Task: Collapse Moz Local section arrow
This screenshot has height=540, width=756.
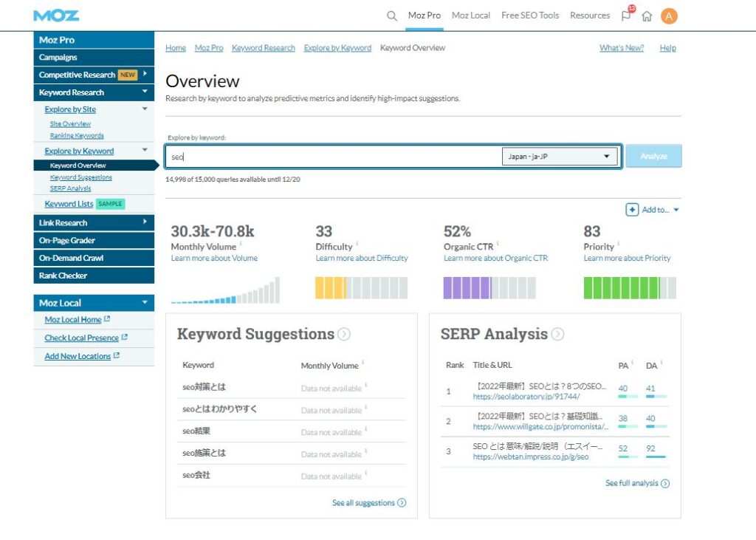Action: click(x=145, y=302)
